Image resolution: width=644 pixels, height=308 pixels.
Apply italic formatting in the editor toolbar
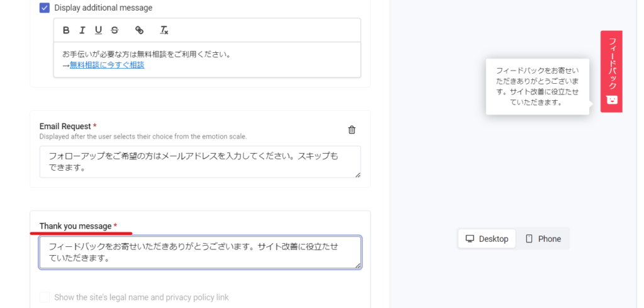tap(82, 30)
